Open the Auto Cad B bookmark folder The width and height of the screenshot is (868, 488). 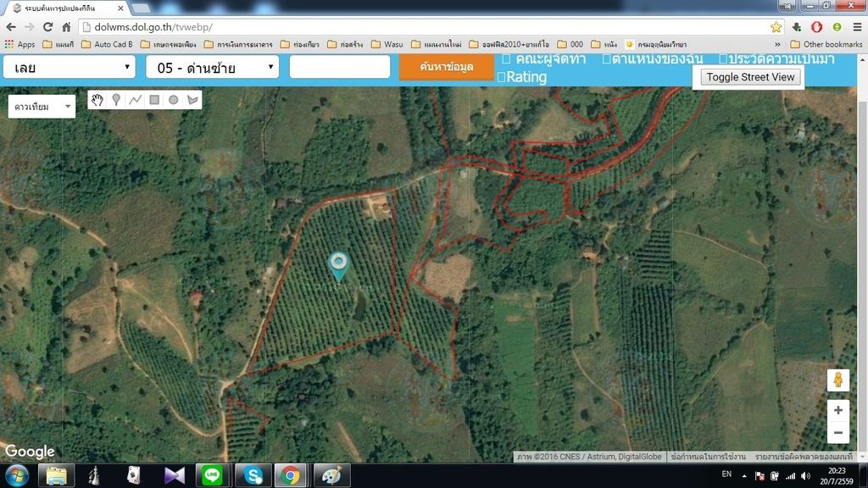click(107, 44)
